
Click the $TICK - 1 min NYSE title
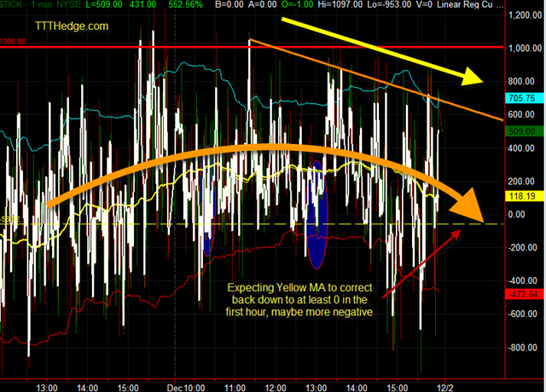point(40,4)
